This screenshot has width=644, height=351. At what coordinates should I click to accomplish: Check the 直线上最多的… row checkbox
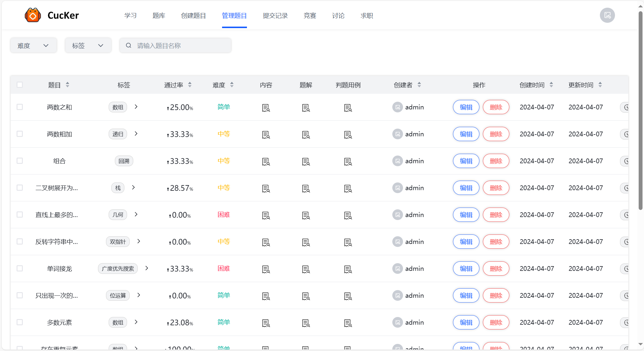point(20,214)
